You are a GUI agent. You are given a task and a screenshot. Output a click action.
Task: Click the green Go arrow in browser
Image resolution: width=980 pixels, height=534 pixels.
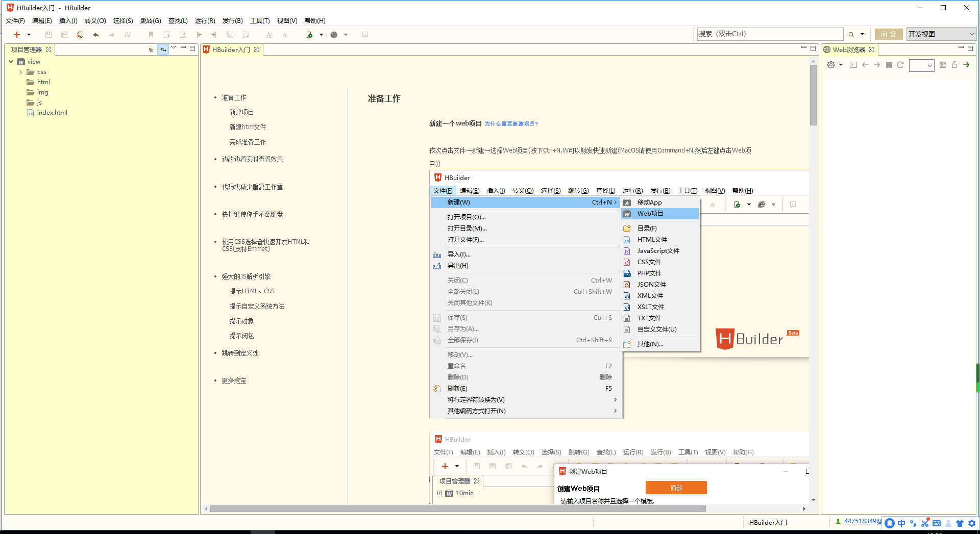(x=966, y=65)
